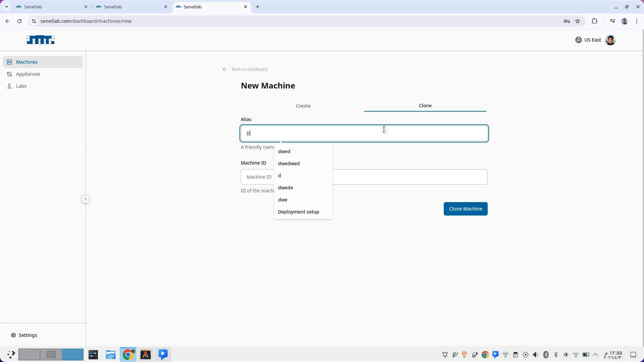644x362 pixels.
Task: Open Machines in the sidebar
Action: tap(27, 62)
